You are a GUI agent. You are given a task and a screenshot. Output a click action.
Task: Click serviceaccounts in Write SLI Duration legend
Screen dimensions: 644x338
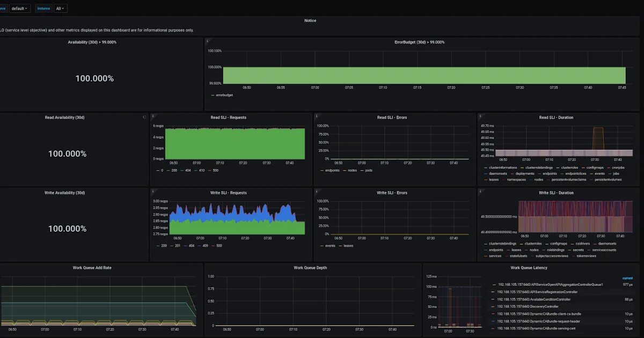point(604,250)
